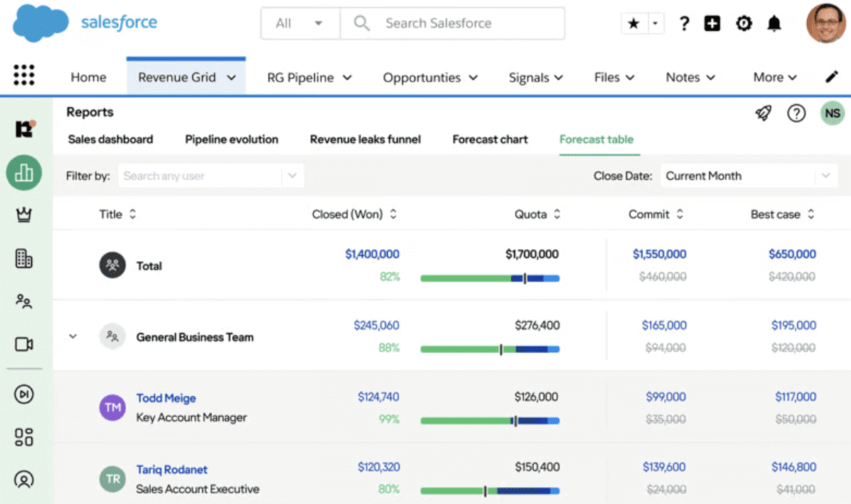This screenshot has width=851, height=504.
Task: Click the rocket icon in Reports header
Action: [763, 113]
